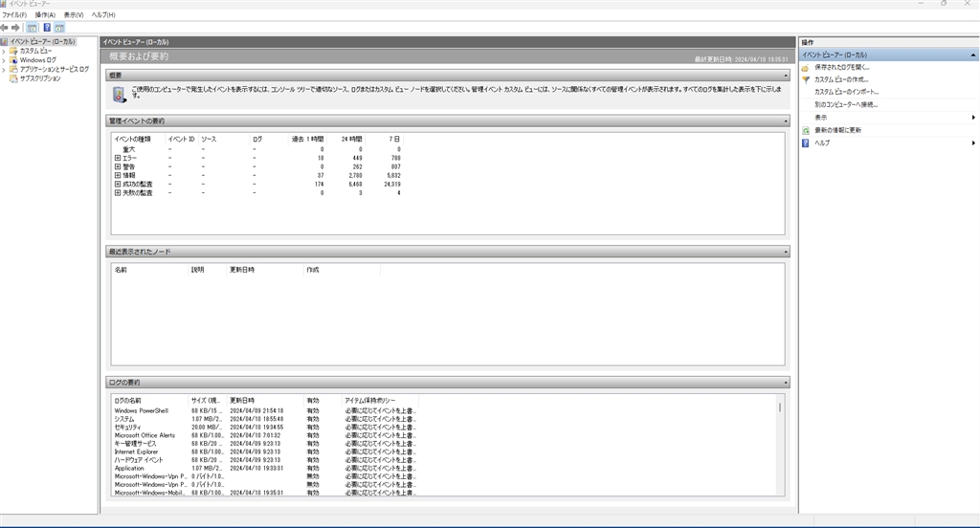Open the ヘルプ(H) menu
This screenshot has width=980, height=528.
(x=103, y=15)
